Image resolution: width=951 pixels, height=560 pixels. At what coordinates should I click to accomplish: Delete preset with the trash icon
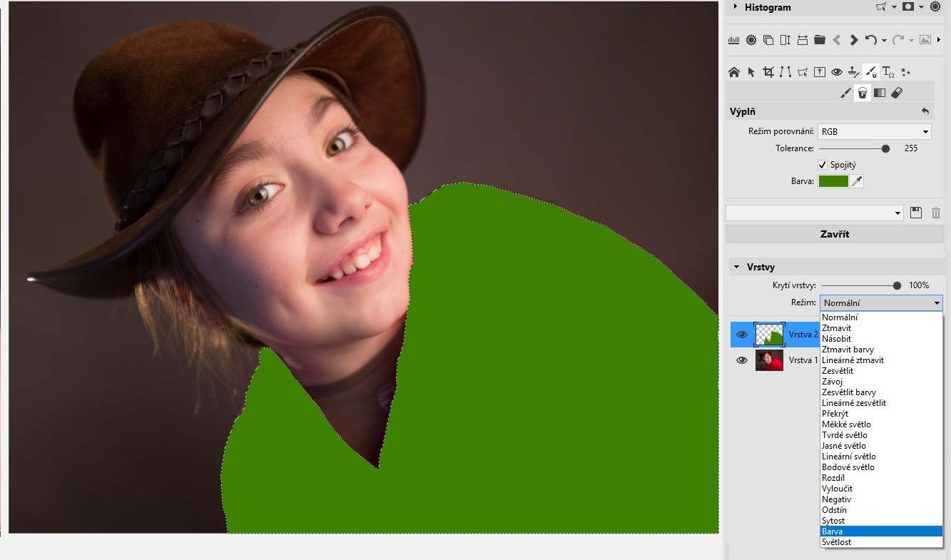(x=935, y=213)
